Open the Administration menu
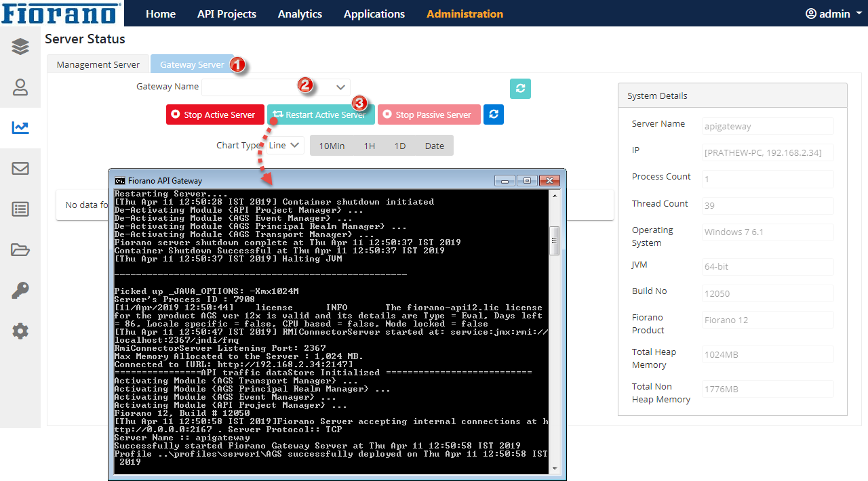The width and height of the screenshot is (868, 481). coord(465,14)
